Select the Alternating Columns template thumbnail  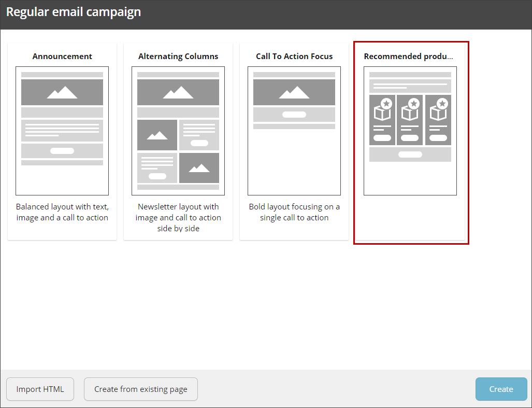[x=178, y=131]
